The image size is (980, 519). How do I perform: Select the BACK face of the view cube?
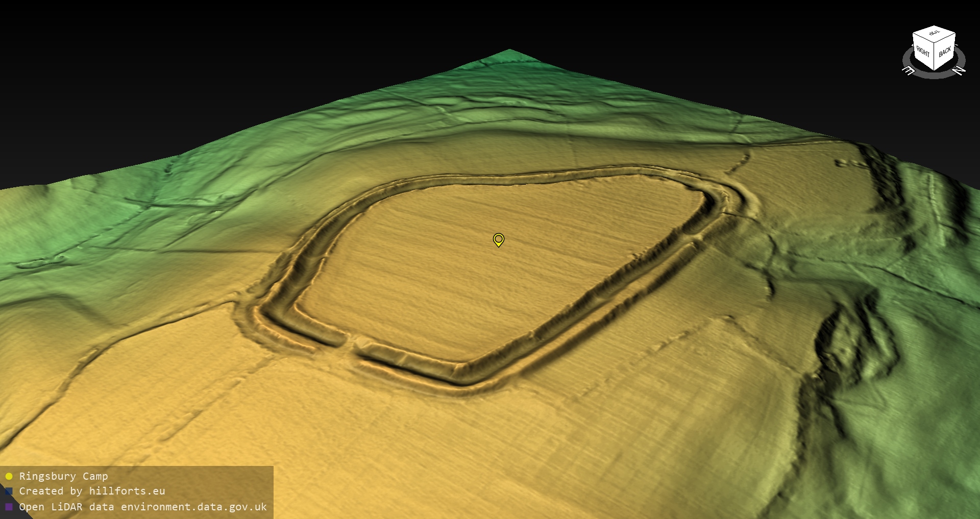pos(945,51)
